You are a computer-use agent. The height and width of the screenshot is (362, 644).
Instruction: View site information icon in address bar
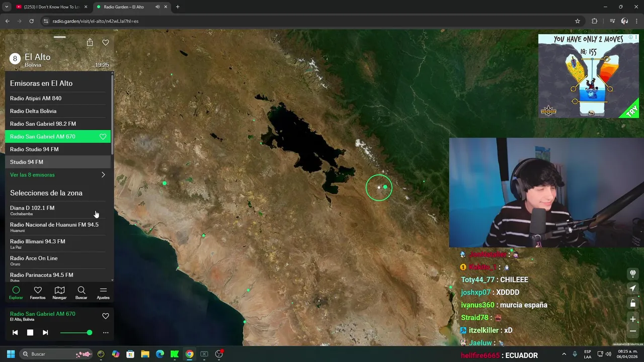point(46,21)
